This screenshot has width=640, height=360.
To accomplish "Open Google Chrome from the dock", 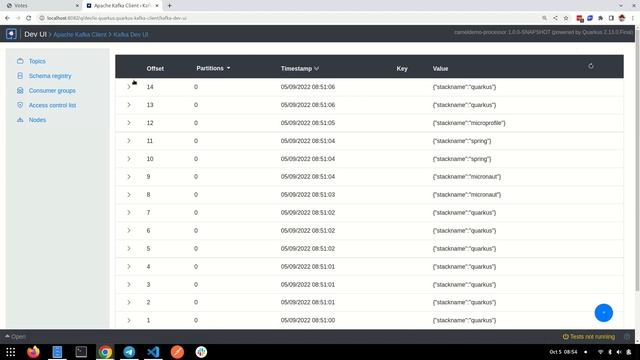I will [105, 352].
